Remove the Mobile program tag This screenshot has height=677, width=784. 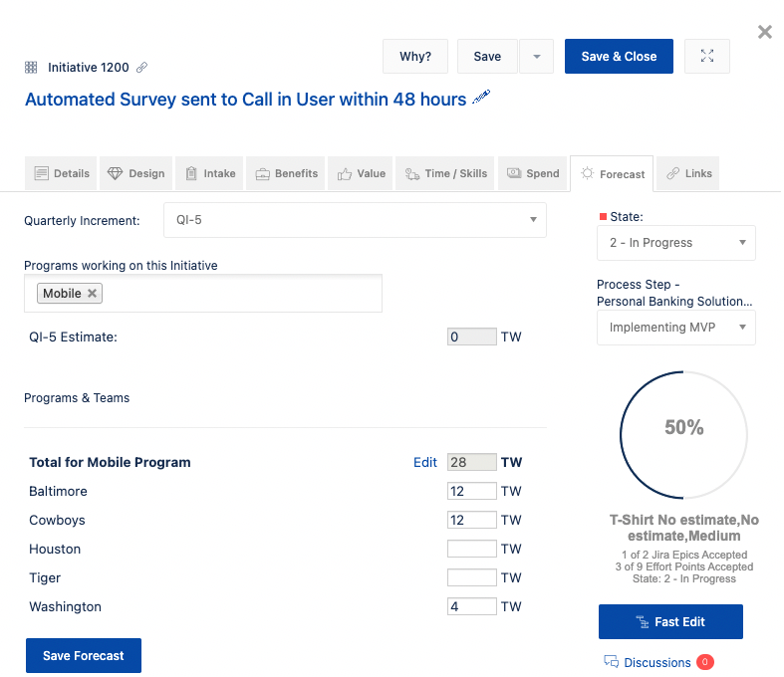[x=92, y=294]
